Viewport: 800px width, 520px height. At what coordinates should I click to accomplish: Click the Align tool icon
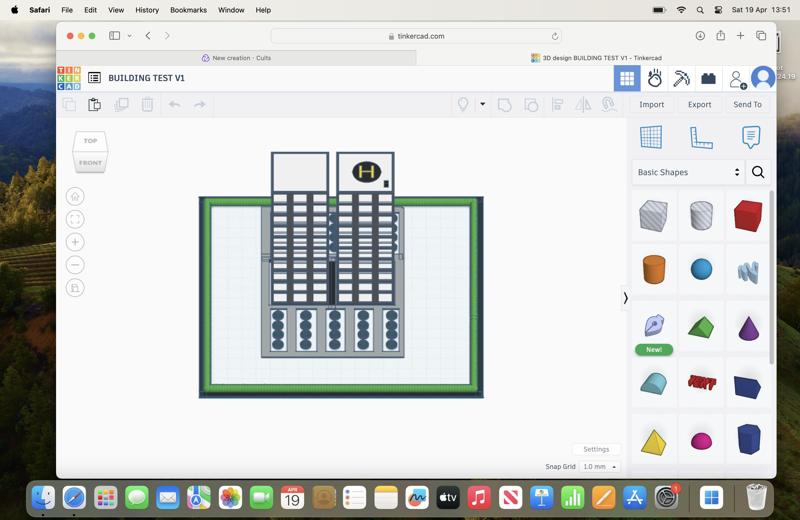(557, 105)
